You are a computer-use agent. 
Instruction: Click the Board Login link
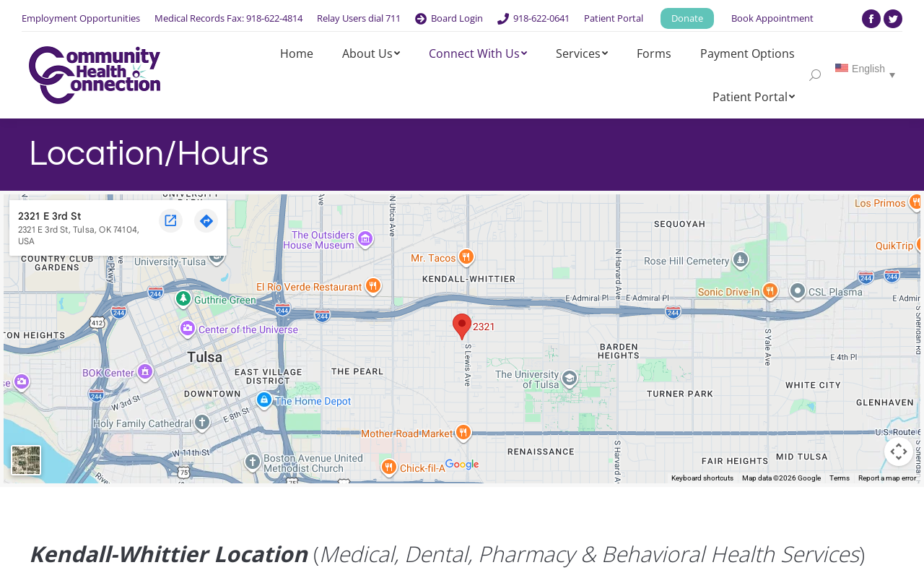[449, 18]
